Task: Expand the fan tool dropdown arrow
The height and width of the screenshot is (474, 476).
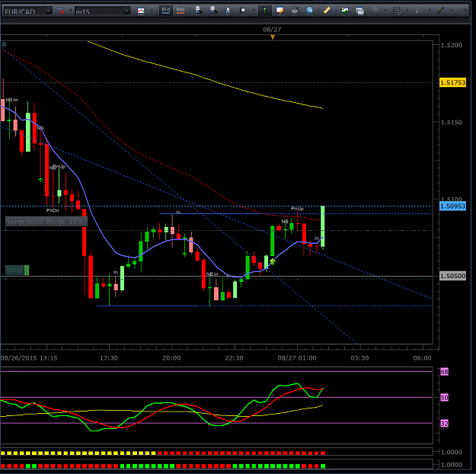Action: coord(430,11)
